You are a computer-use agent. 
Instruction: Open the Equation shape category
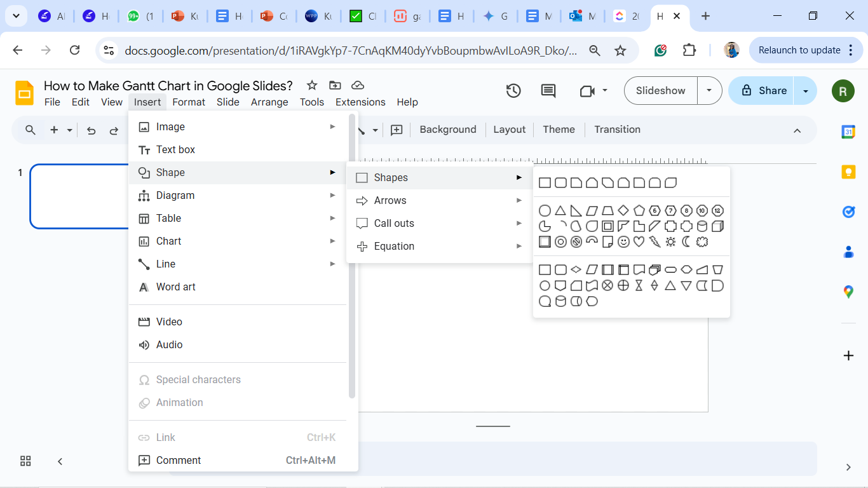(440, 246)
